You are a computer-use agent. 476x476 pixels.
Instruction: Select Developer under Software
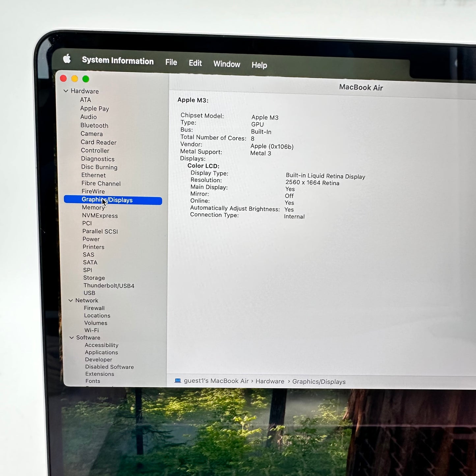[x=98, y=360]
